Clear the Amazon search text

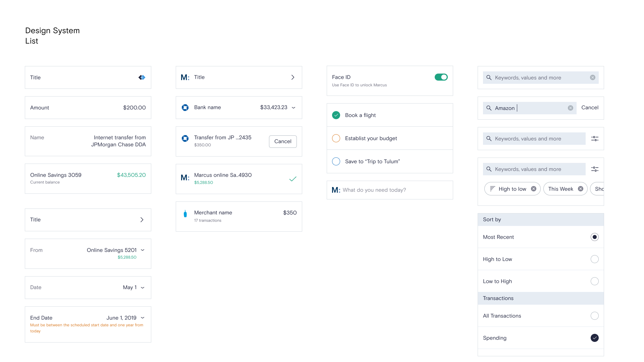[x=571, y=108]
